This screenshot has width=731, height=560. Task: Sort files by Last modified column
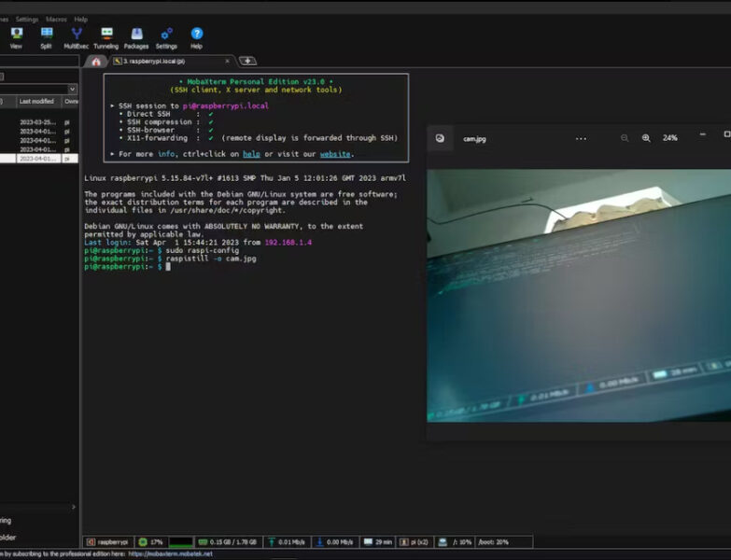(36, 101)
